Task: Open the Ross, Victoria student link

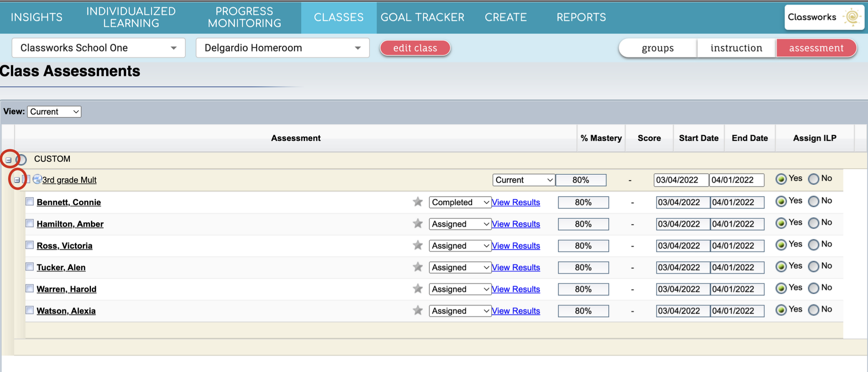Action: (64, 246)
